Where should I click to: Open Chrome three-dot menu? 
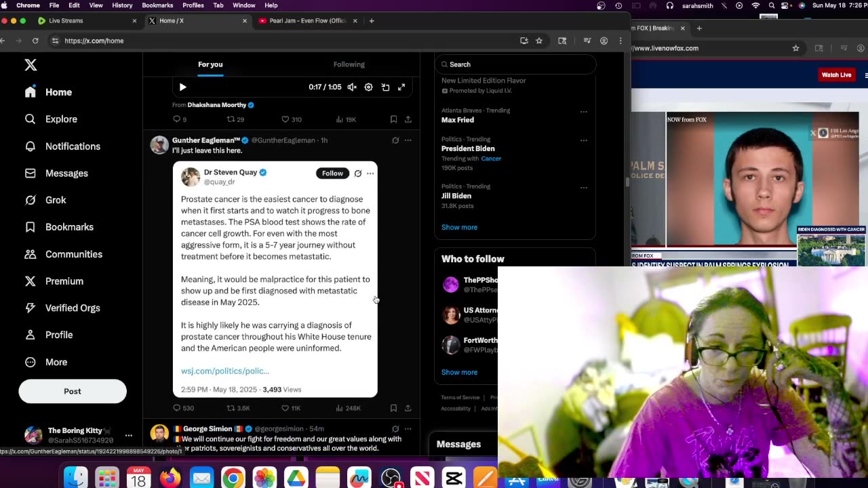click(620, 41)
